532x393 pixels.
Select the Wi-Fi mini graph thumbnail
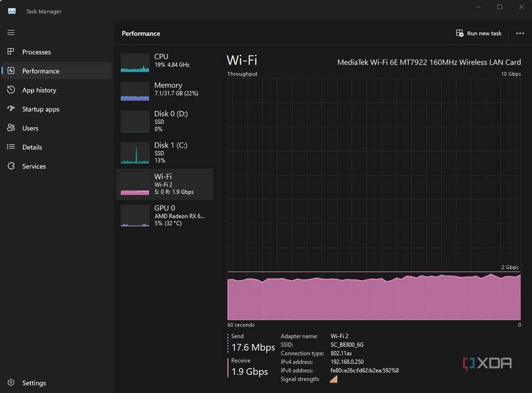135,185
